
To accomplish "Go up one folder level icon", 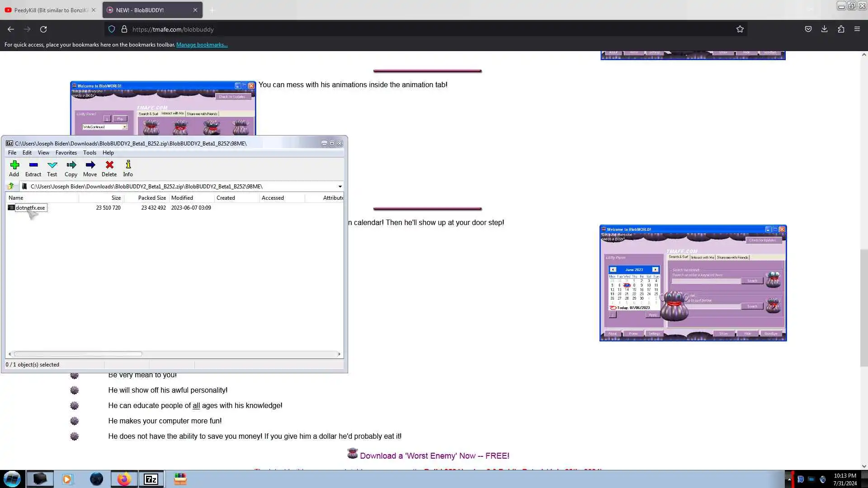I will tap(11, 186).
